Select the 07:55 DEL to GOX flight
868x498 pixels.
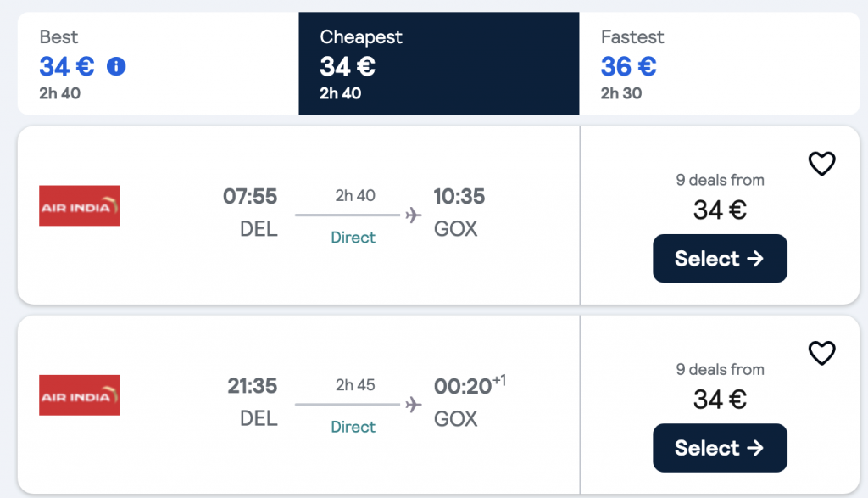[x=720, y=258]
